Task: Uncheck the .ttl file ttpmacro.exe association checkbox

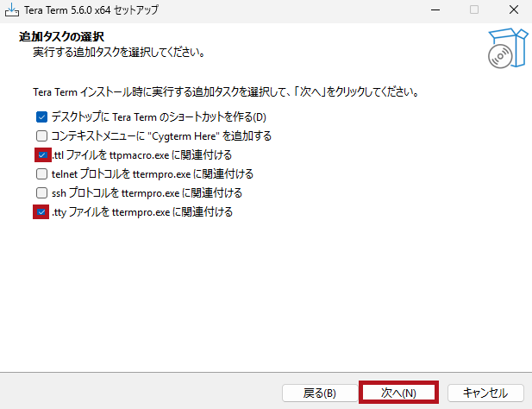Action: click(41, 154)
